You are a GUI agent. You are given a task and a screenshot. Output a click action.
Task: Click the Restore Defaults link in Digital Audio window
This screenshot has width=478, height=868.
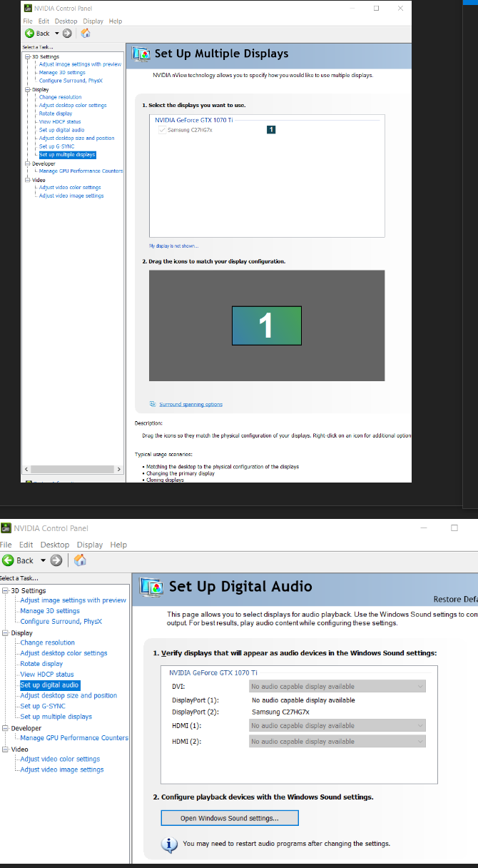coord(455,600)
